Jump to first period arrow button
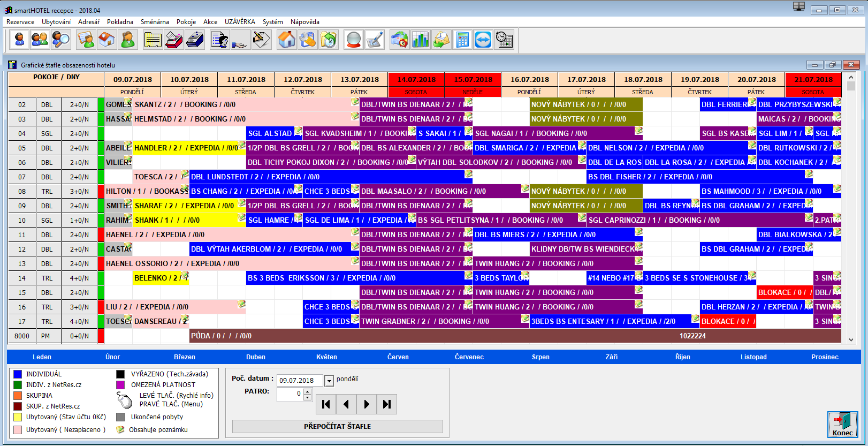868x446 pixels. [x=326, y=404]
